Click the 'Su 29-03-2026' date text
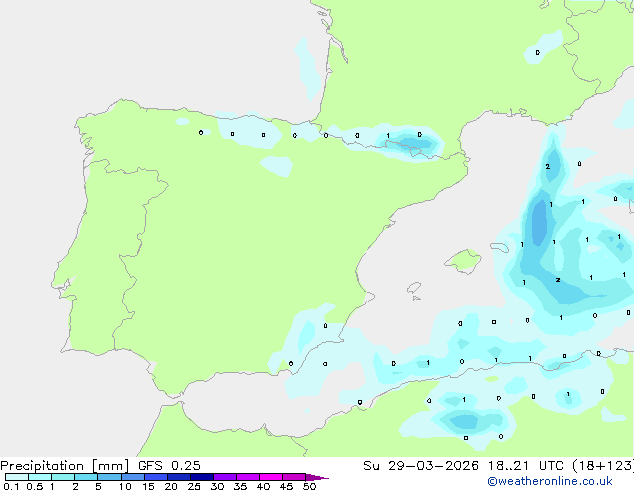 (421, 466)
